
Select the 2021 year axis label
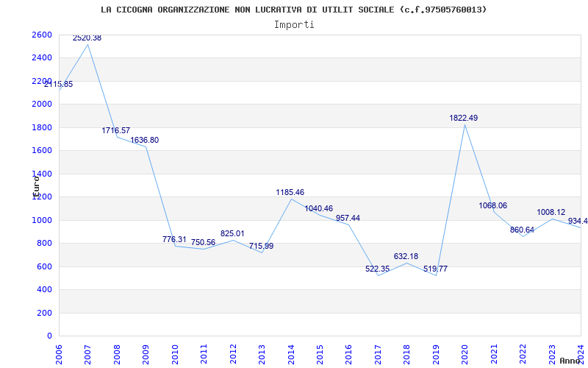(x=494, y=353)
